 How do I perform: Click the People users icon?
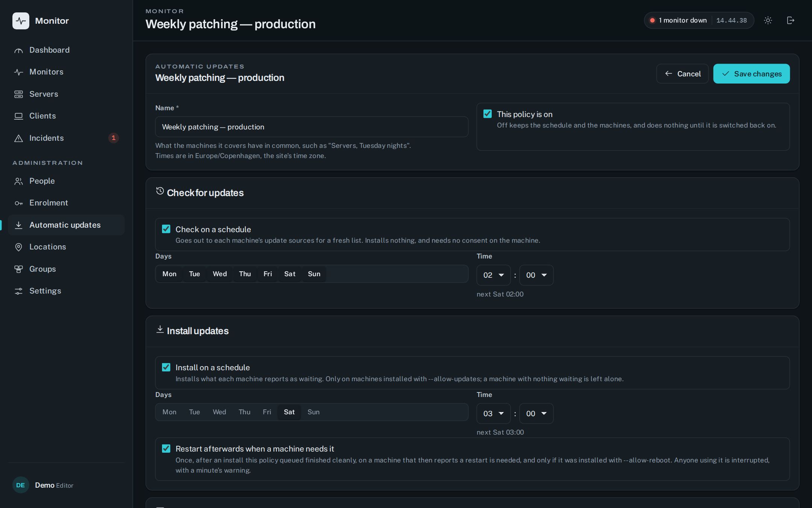tap(18, 181)
